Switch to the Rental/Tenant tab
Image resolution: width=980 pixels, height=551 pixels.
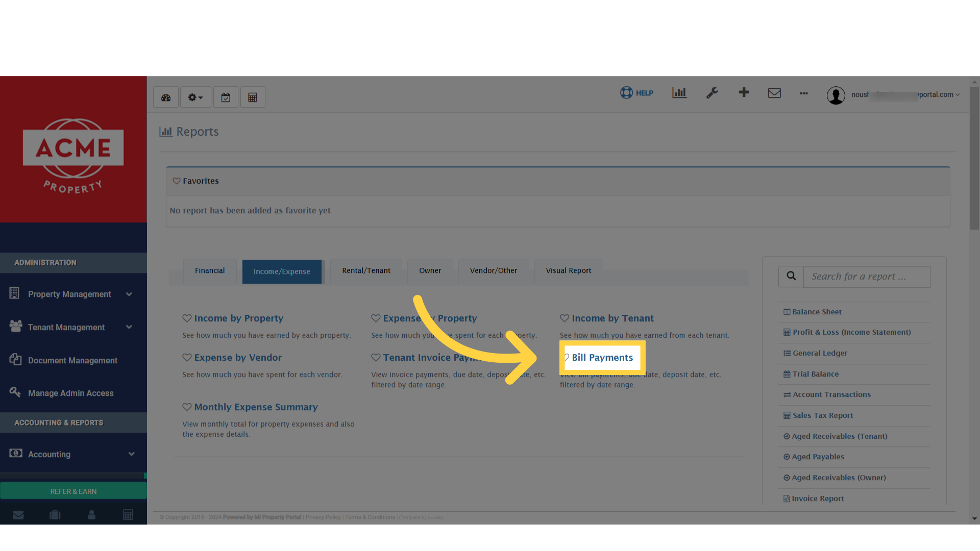click(366, 271)
